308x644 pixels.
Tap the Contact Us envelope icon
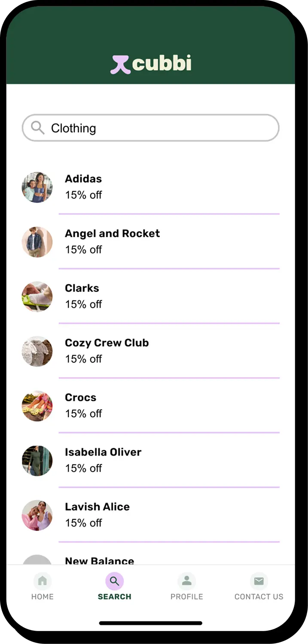point(259,581)
